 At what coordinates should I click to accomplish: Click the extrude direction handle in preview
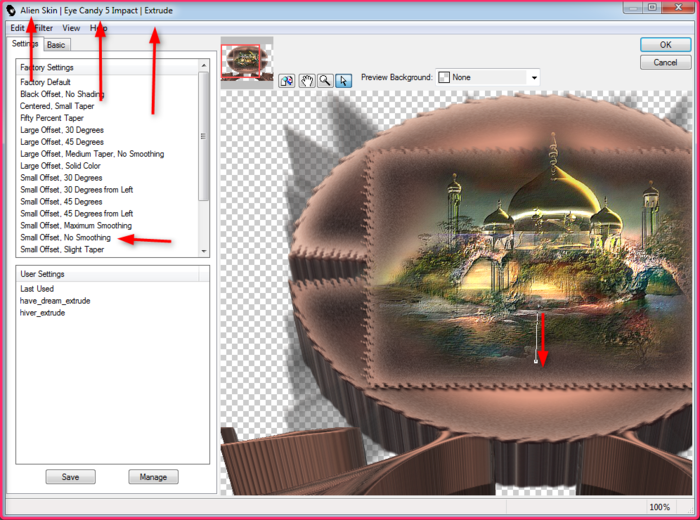[x=536, y=361]
